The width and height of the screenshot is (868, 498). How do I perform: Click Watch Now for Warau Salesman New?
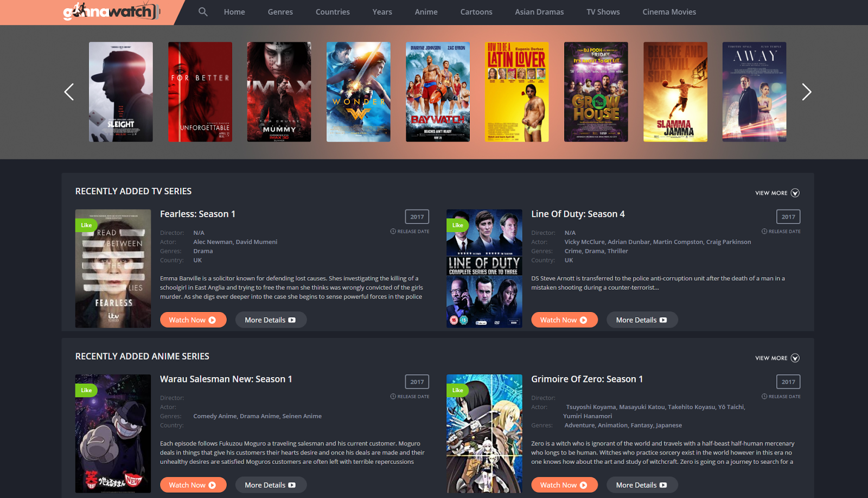tap(193, 485)
